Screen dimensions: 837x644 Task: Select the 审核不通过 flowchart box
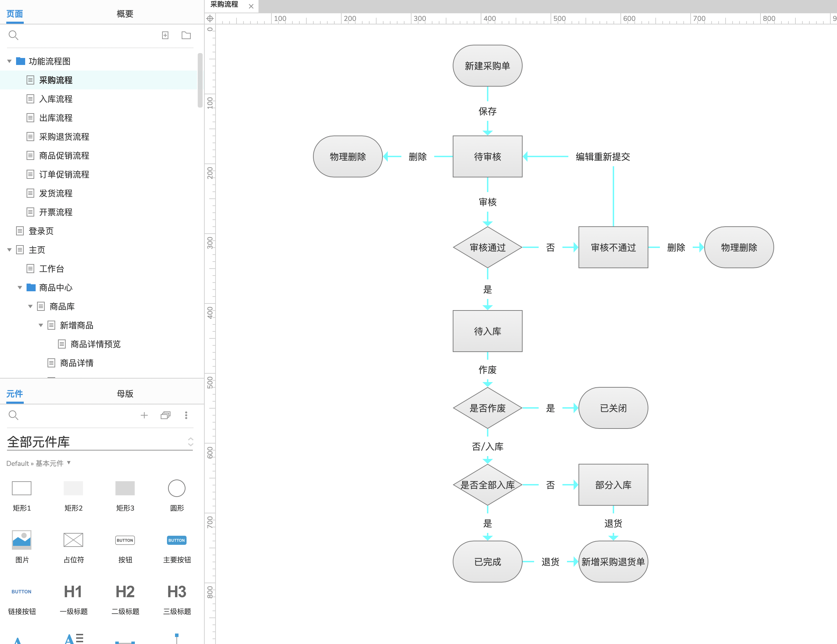pyautogui.click(x=613, y=248)
